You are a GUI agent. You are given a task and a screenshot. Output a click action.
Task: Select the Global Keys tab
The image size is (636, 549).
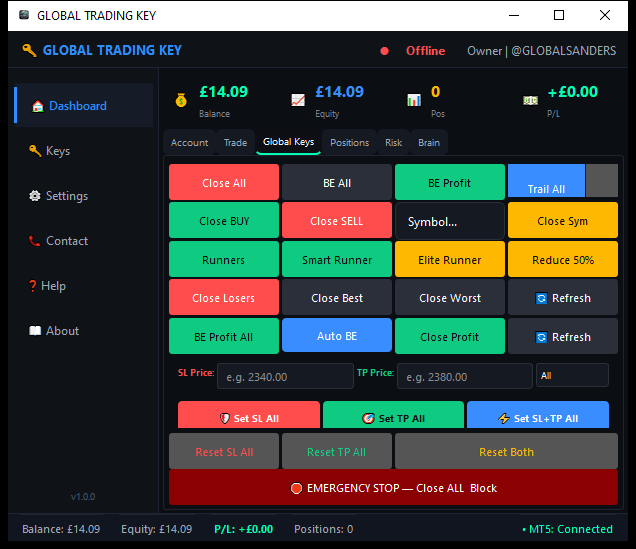pos(288,142)
